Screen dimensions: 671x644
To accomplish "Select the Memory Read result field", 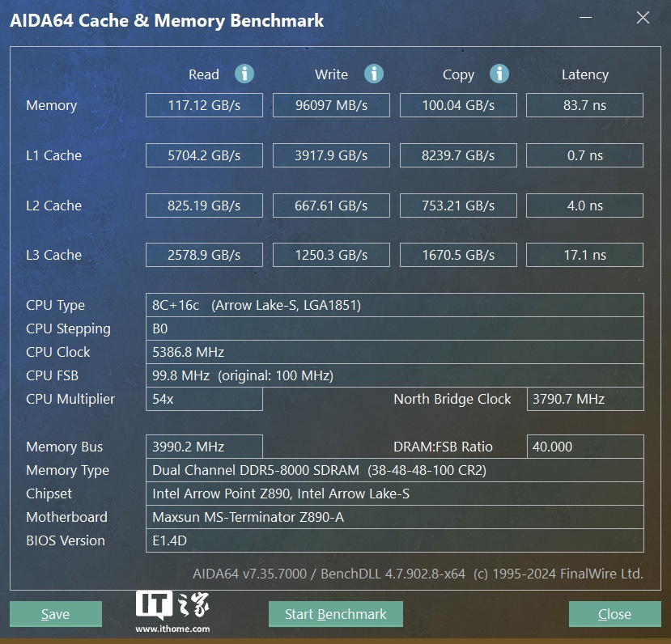I will 204,105.
